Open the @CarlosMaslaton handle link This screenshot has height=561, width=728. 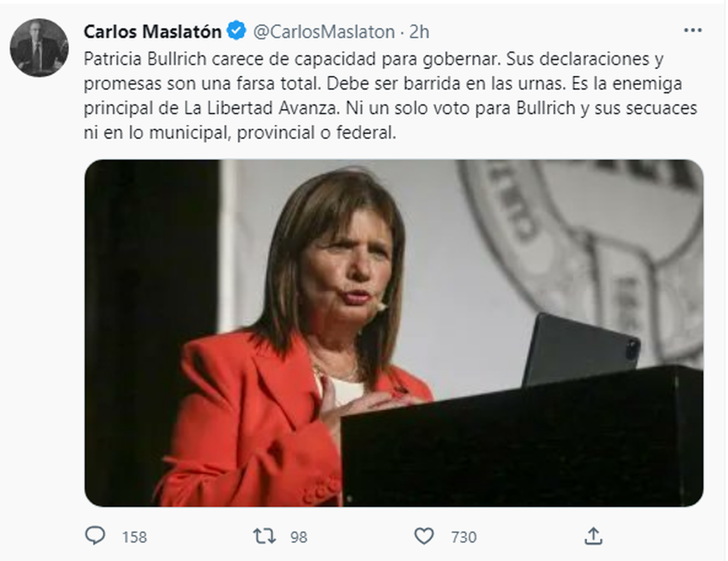(323, 31)
